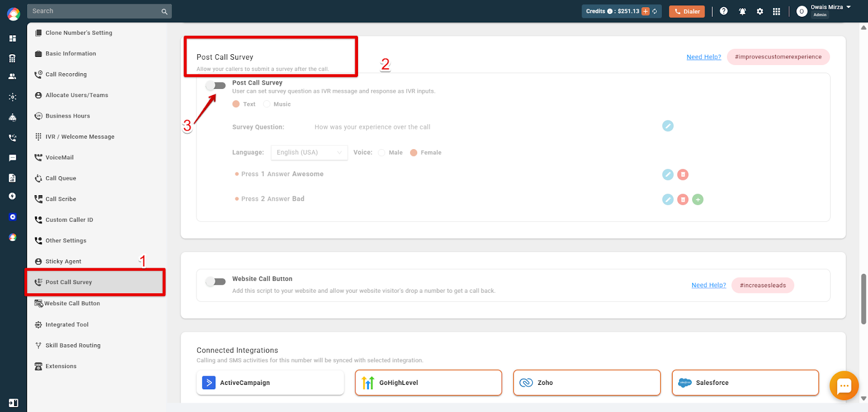Choose the ActiveCampaign integration card
Image resolution: width=868 pixels, height=412 pixels.
click(x=270, y=383)
